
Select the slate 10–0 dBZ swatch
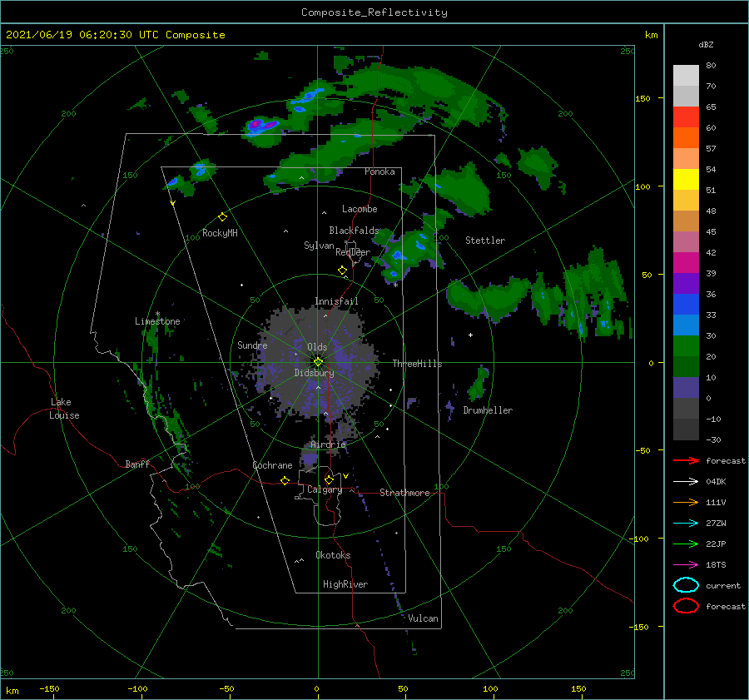(686, 388)
